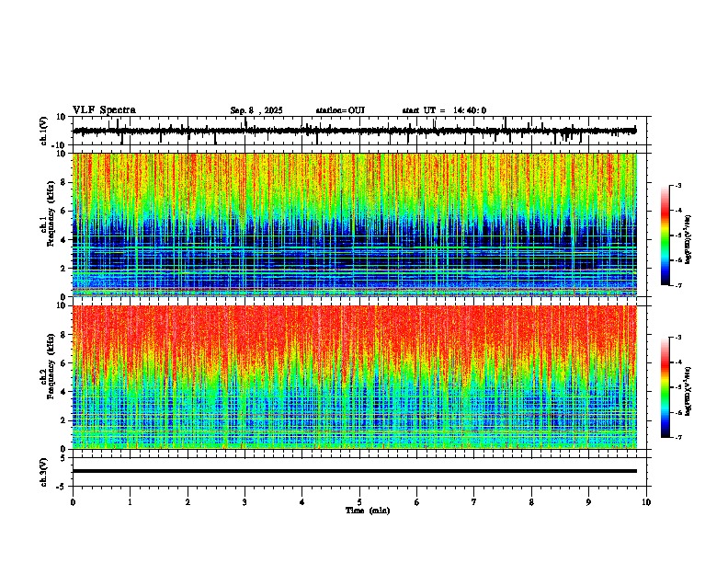Click the date 'Sep. 8, 2025'
Screen dimensions: 728x563
256,110
